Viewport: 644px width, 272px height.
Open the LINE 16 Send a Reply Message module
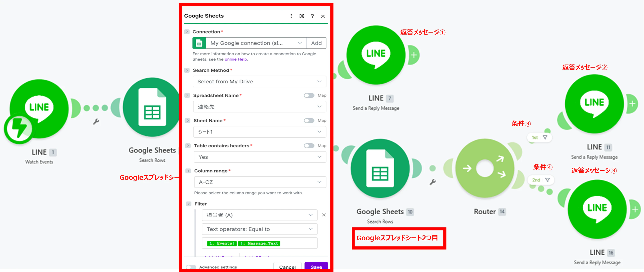click(x=597, y=209)
